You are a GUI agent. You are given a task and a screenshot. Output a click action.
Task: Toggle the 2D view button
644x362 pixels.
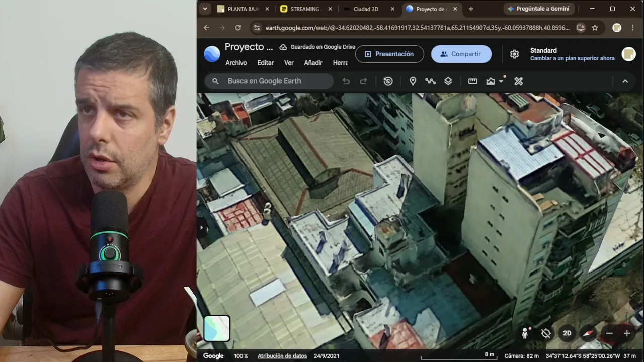point(567,333)
